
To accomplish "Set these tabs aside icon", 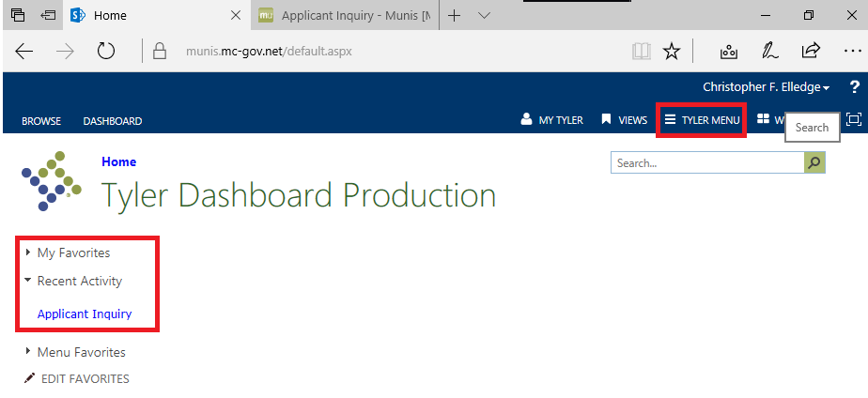I will 47,15.
